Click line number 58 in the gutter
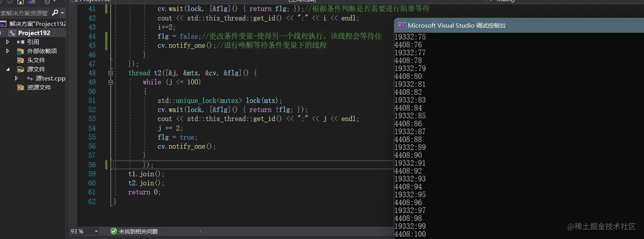644x239 pixels. point(92,165)
